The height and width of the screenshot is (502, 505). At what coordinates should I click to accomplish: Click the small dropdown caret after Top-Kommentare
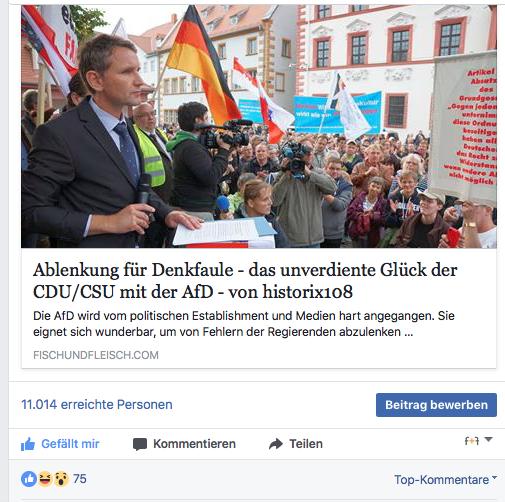pyautogui.click(x=494, y=478)
